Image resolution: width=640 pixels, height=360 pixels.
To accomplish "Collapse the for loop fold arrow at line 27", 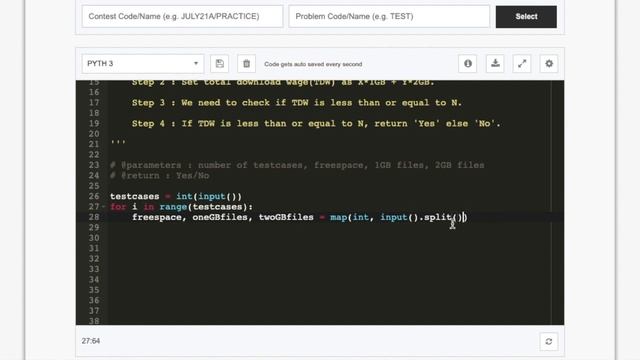I will pyautogui.click(x=104, y=207).
